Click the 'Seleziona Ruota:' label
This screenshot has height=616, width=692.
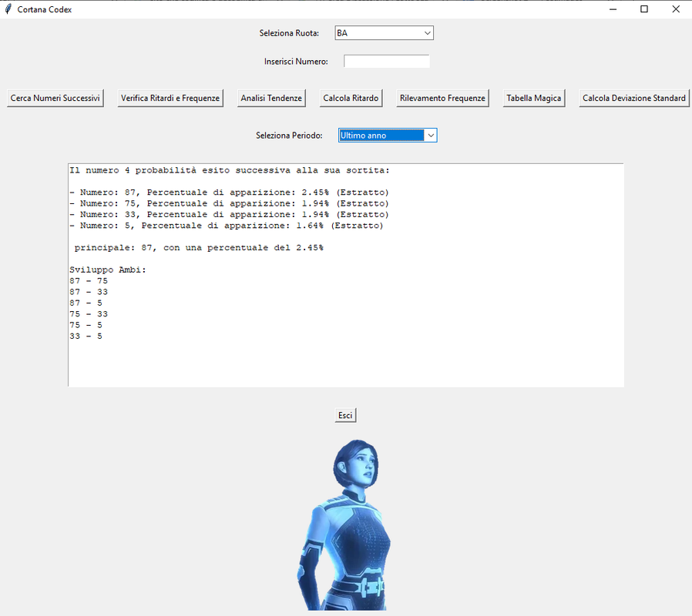(x=289, y=33)
